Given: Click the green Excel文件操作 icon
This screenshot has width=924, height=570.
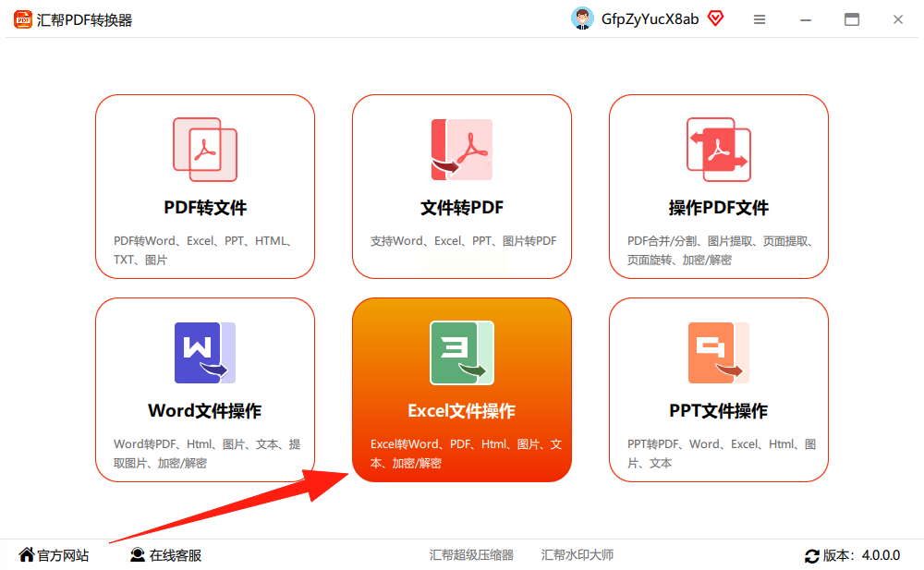Looking at the screenshot, I should coord(462,353).
